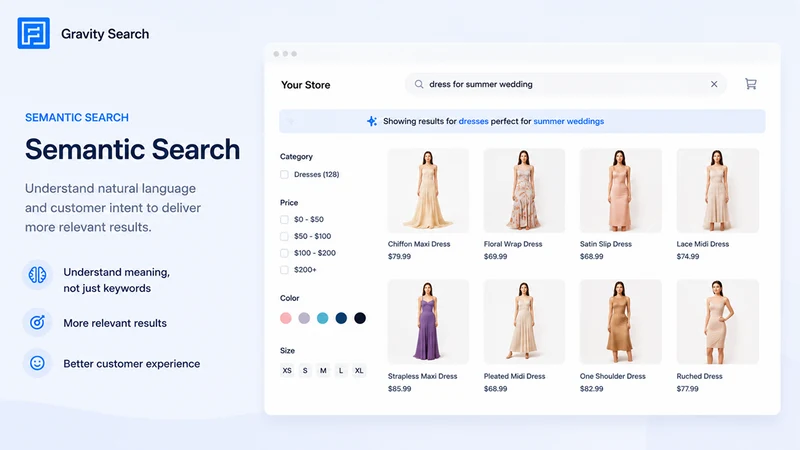
Task: Click the Satin Slip Dress title
Action: [x=606, y=244]
